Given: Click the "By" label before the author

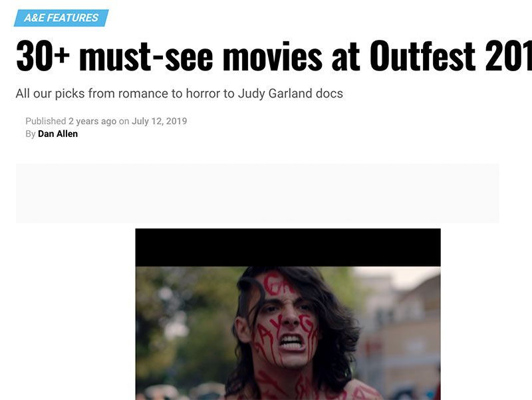Looking at the screenshot, I should pos(30,134).
